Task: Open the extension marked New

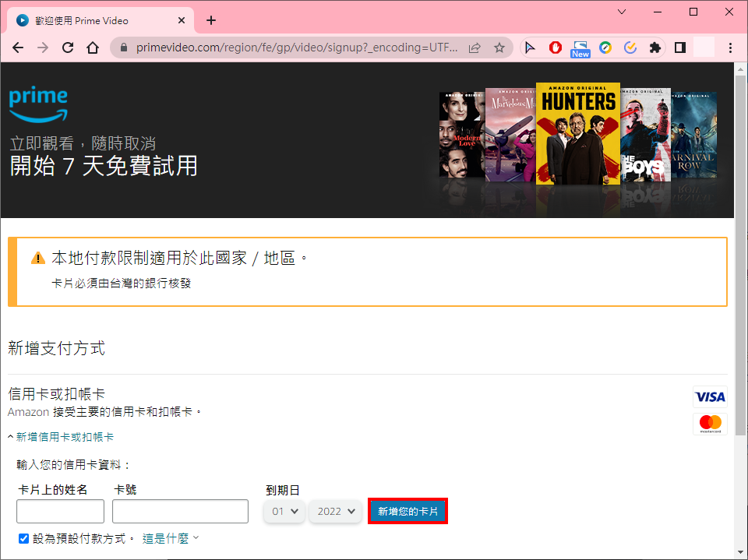Action: [x=580, y=48]
